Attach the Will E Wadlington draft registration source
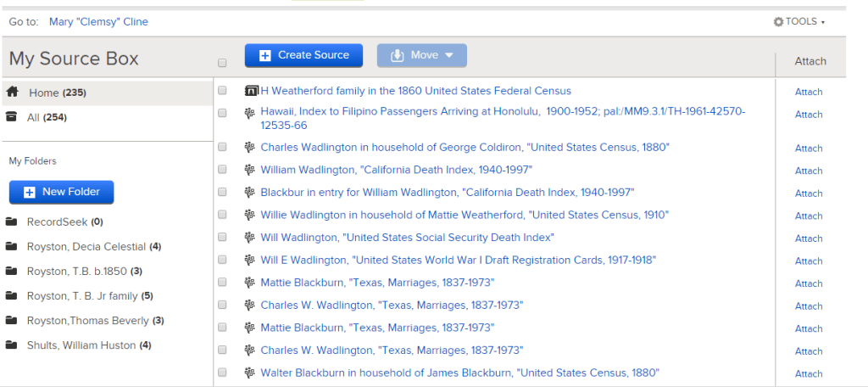 pyautogui.click(x=808, y=261)
